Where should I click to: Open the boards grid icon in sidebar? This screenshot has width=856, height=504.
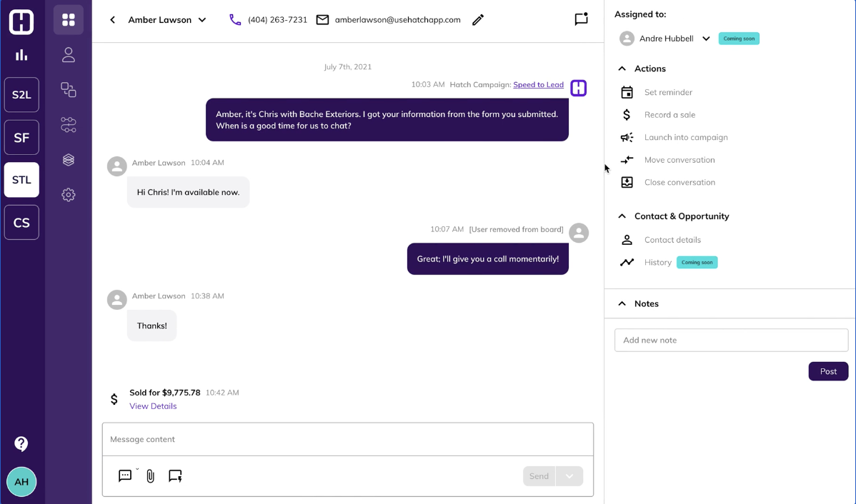(x=68, y=19)
